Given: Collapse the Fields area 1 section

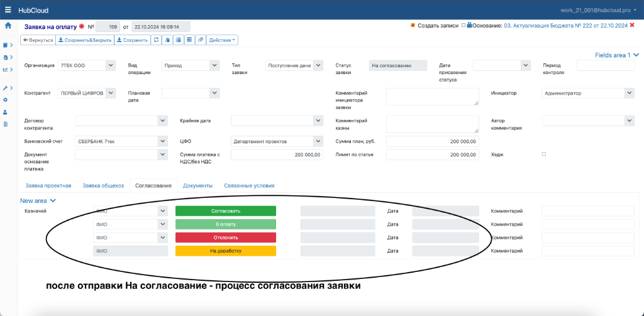Looking at the screenshot, I should (x=617, y=55).
